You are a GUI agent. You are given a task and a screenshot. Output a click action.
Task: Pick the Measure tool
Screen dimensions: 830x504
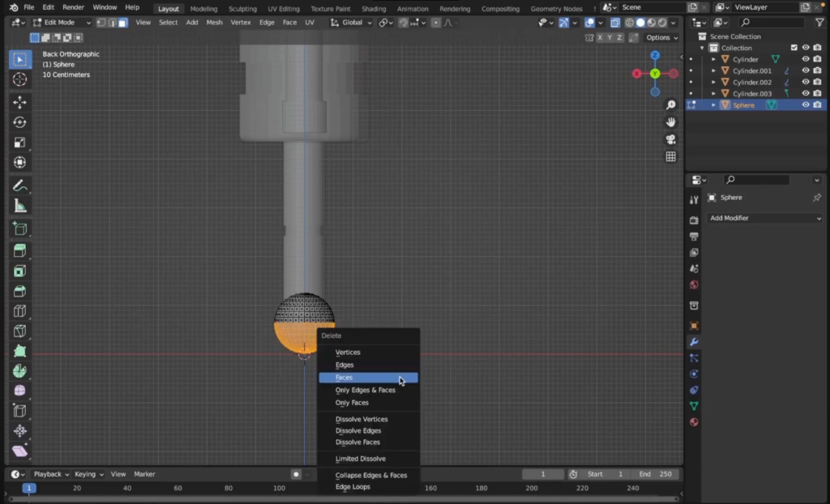tap(20, 206)
